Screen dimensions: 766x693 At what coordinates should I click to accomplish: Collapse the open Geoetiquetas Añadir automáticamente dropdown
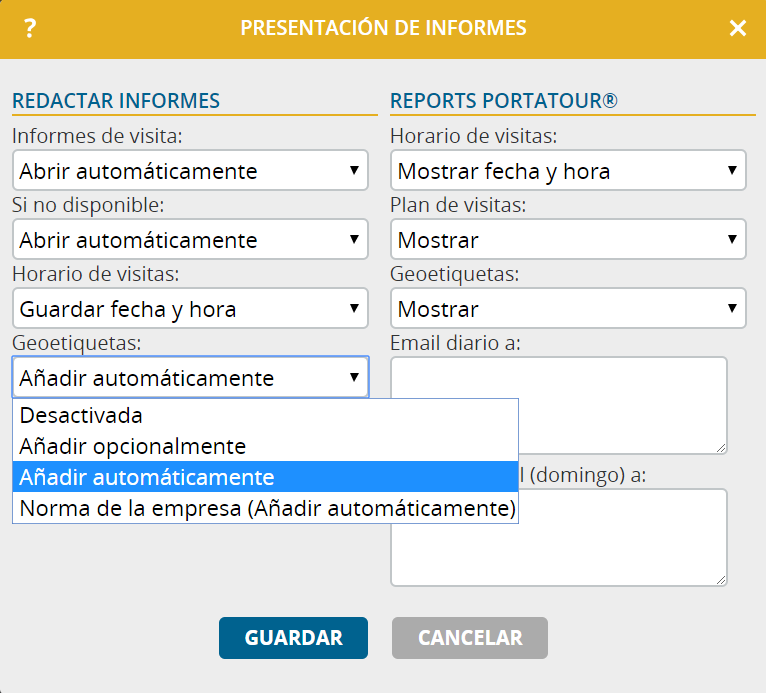(x=190, y=377)
